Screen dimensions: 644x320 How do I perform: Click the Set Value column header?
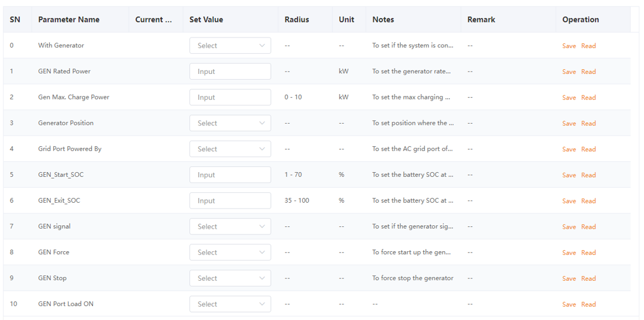tap(206, 20)
